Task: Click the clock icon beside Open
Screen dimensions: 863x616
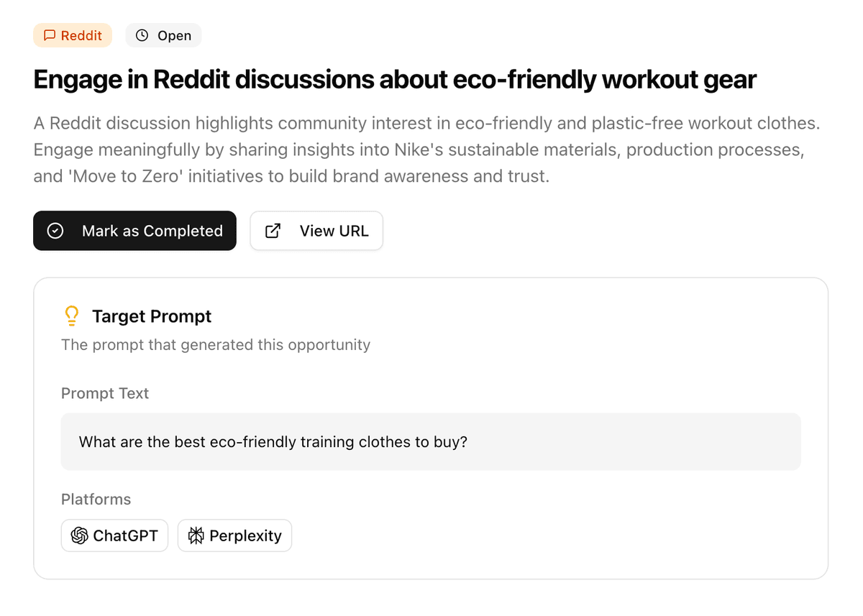Action: [x=142, y=35]
